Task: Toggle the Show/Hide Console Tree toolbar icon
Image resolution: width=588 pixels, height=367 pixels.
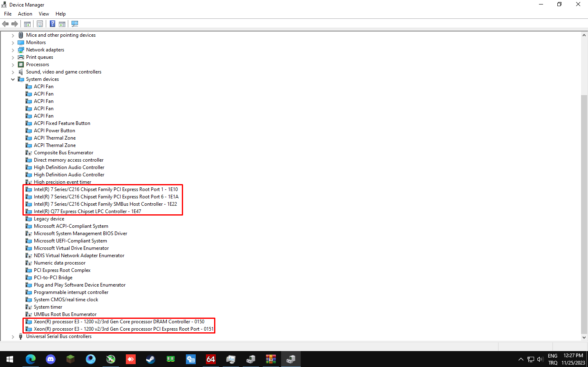Action: (27, 24)
